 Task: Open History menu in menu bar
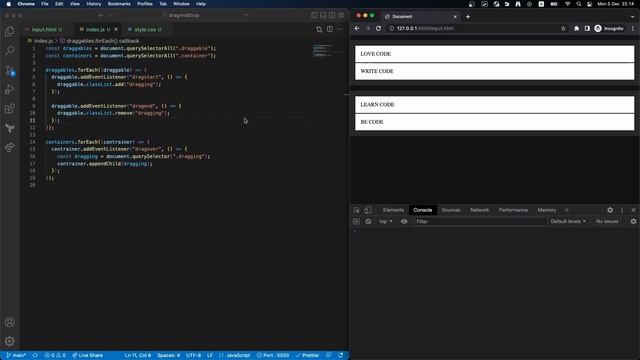point(93,4)
